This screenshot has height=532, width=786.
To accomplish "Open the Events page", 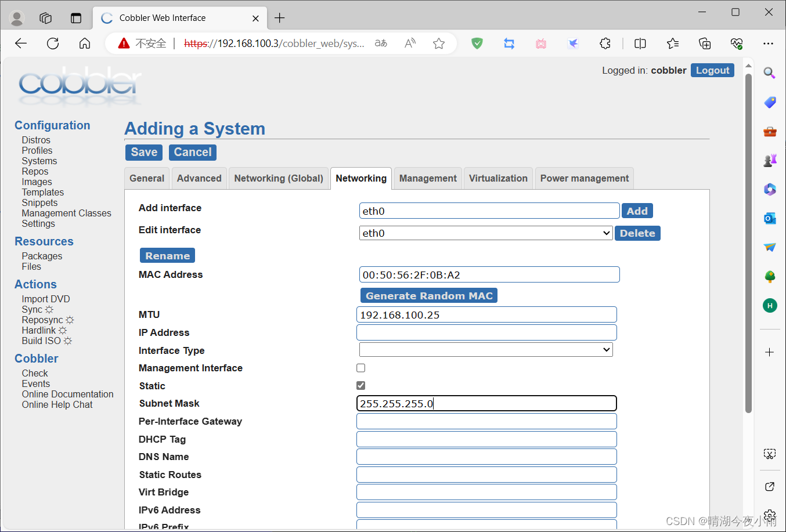I will tap(36, 383).
